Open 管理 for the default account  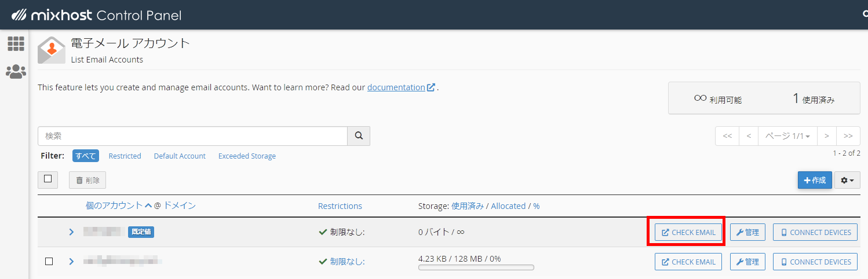point(747,232)
